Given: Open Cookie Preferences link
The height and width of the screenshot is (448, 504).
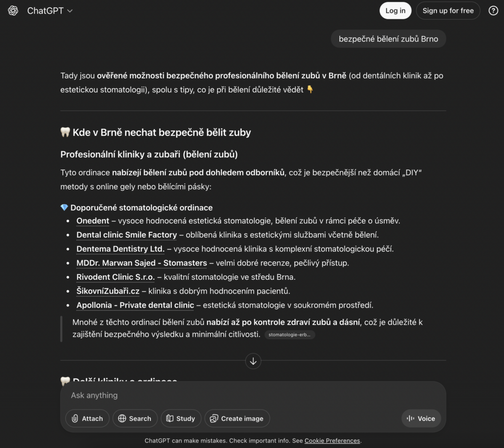Looking at the screenshot, I should pos(332,441).
